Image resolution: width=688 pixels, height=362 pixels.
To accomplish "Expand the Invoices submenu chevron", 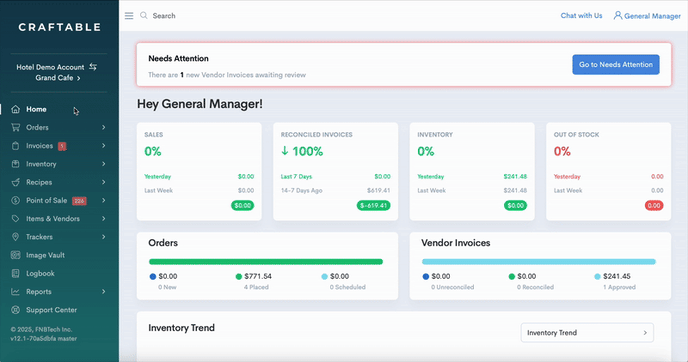I will (x=104, y=146).
